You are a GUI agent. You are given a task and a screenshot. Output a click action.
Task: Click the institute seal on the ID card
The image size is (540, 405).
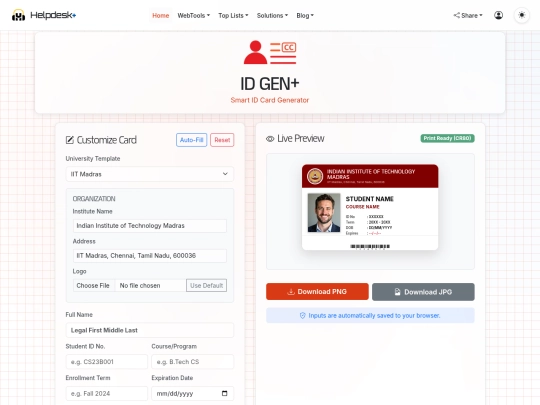[315, 176]
